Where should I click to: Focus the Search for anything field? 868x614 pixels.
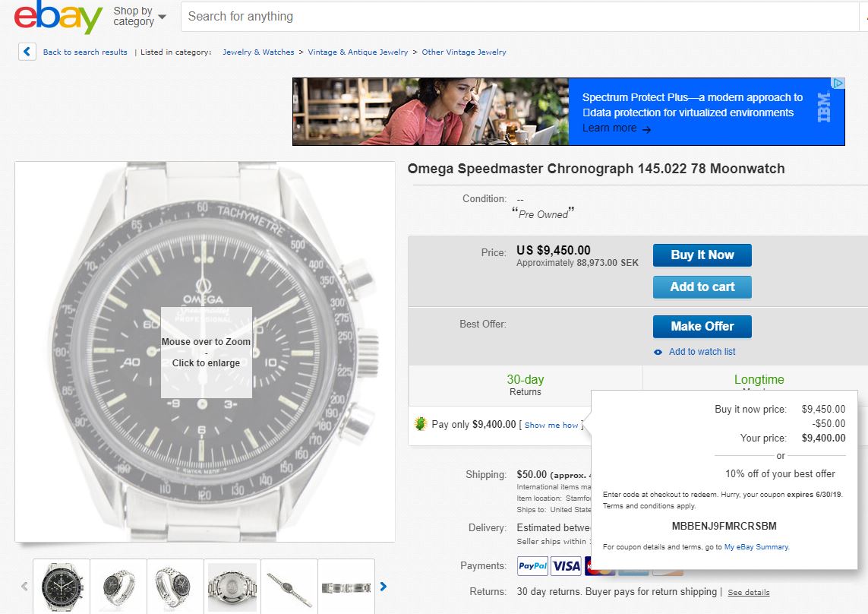coord(516,16)
